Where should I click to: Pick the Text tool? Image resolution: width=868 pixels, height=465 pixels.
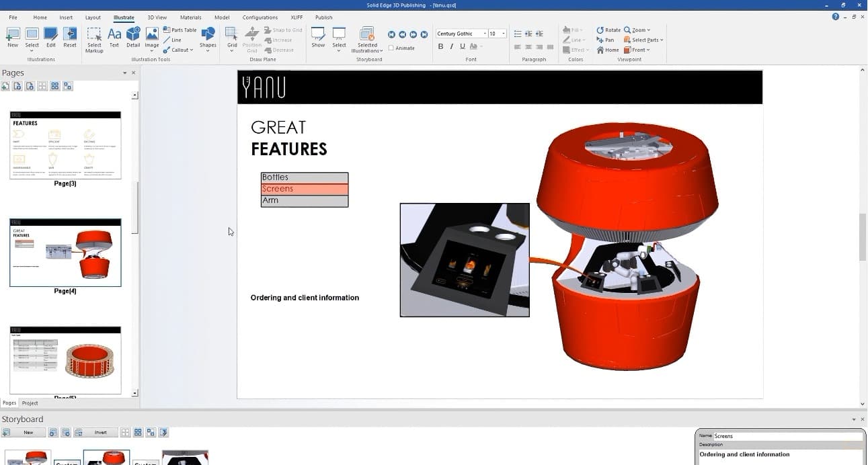click(114, 37)
